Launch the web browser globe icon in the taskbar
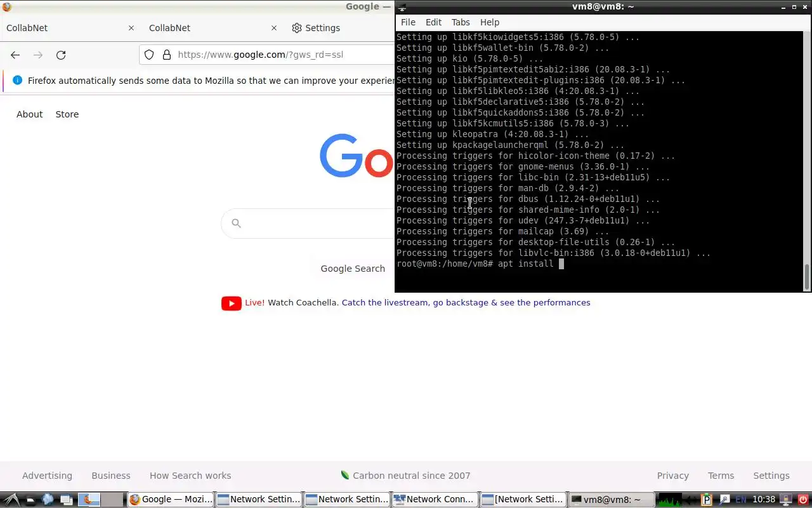Image resolution: width=812 pixels, height=508 pixels. tap(48, 500)
